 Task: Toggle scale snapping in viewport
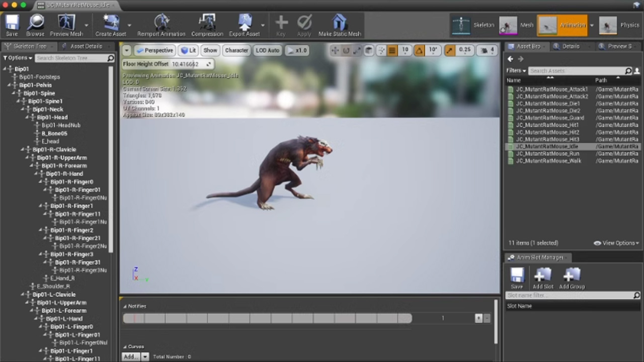(450, 50)
